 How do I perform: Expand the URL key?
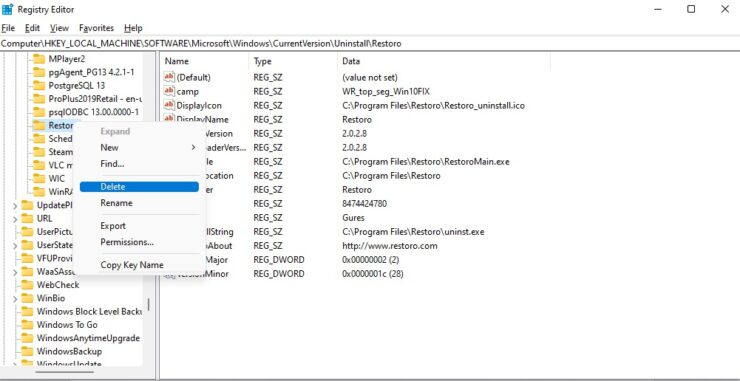pos(15,219)
